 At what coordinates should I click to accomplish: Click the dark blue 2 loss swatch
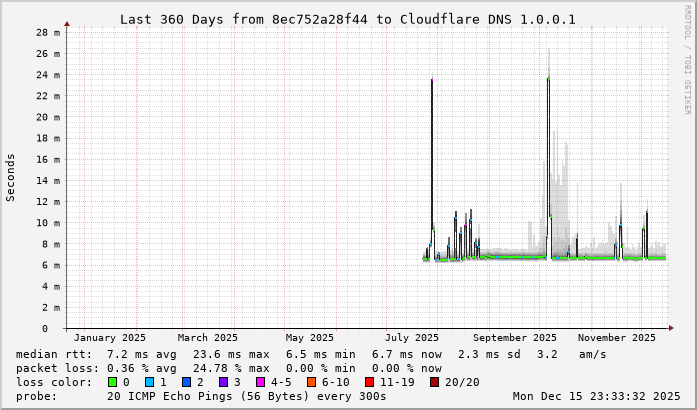(x=186, y=382)
